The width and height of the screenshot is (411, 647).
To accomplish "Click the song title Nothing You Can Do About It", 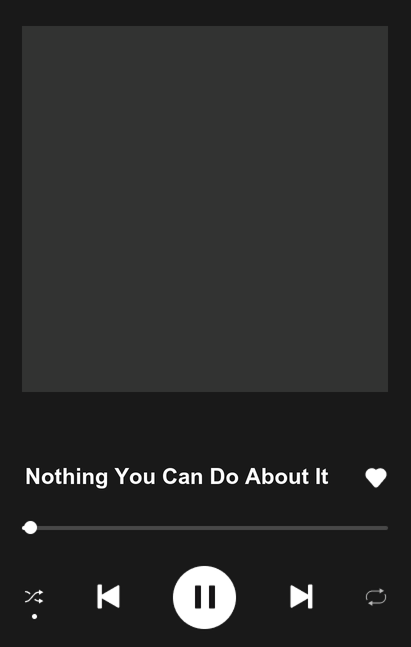I will tap(177, 477).
